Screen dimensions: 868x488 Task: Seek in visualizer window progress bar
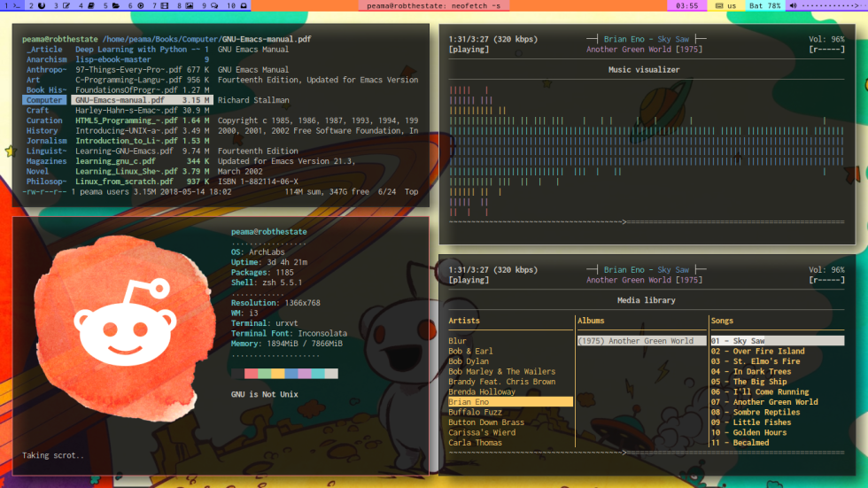[x=647, y=222]
